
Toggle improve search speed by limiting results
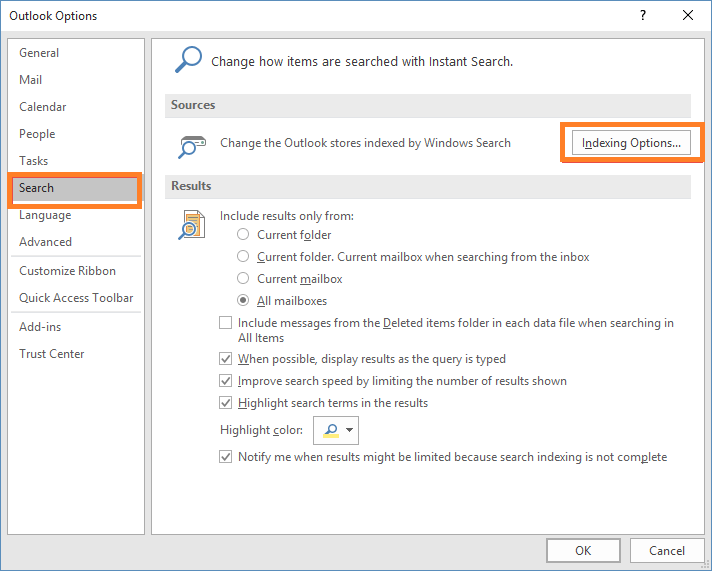click(226, 381)
